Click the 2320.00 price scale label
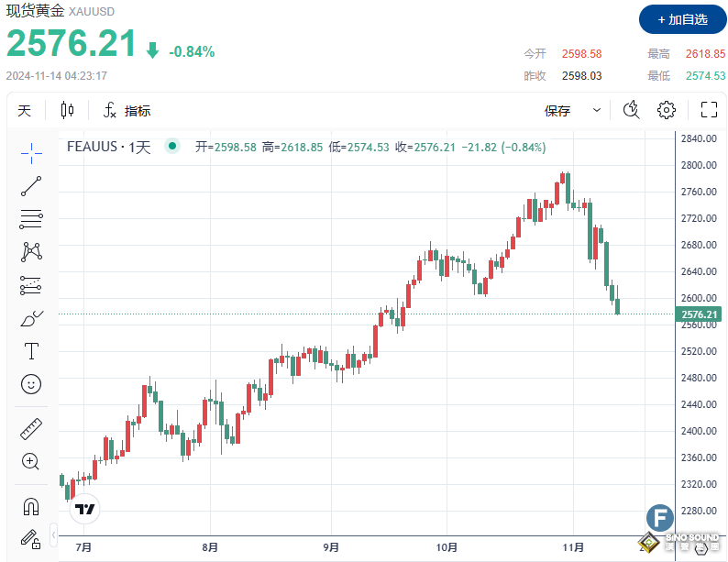This screenshot has width=728, height=562. coord(699,484)
